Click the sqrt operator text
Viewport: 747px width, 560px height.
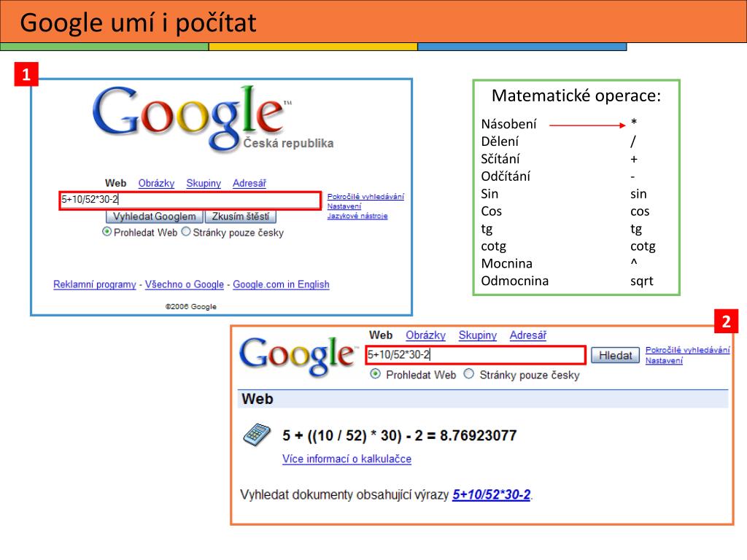point(642,281)
